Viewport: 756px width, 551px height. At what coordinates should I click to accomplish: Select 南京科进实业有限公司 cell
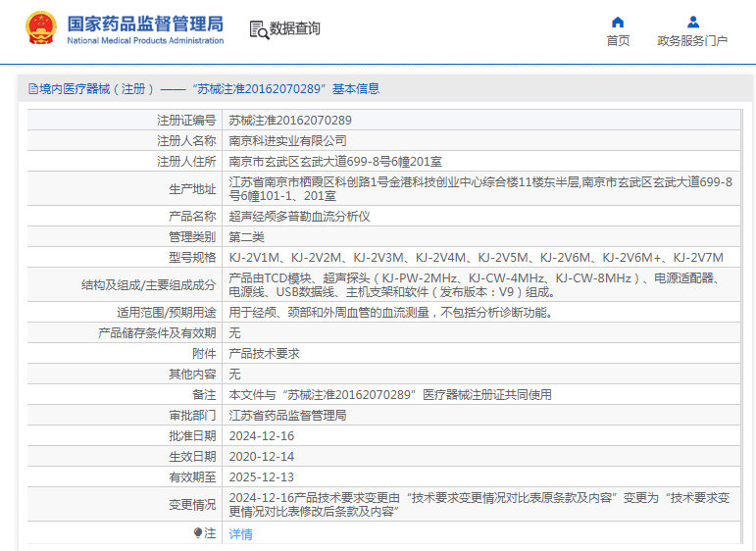click(x=288, y=141)
